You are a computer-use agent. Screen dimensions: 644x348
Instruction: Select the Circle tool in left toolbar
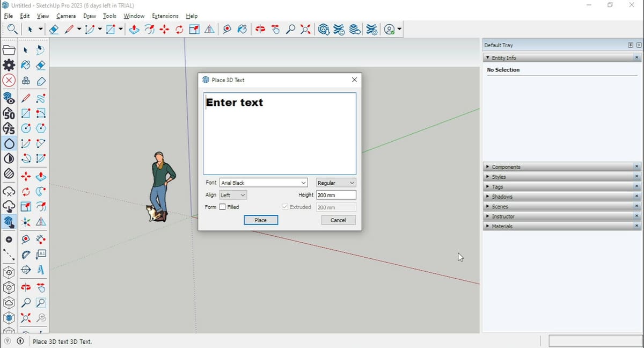click(25, 128)
